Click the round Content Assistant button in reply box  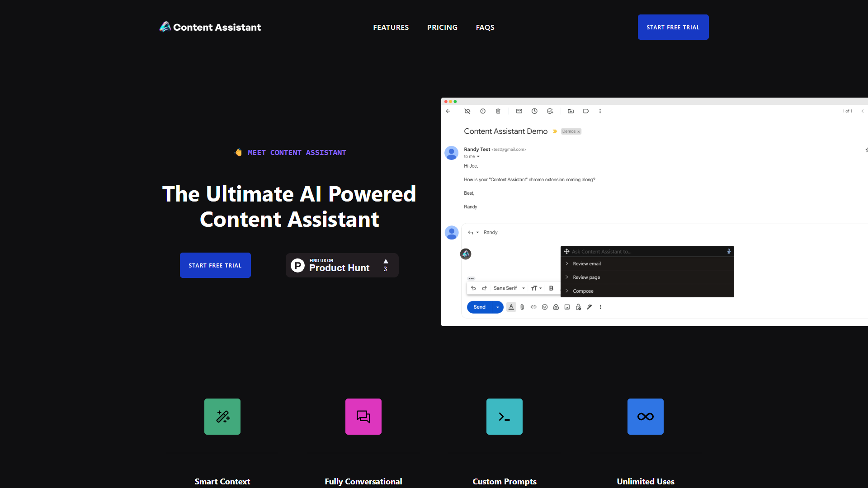click(466, 254)
